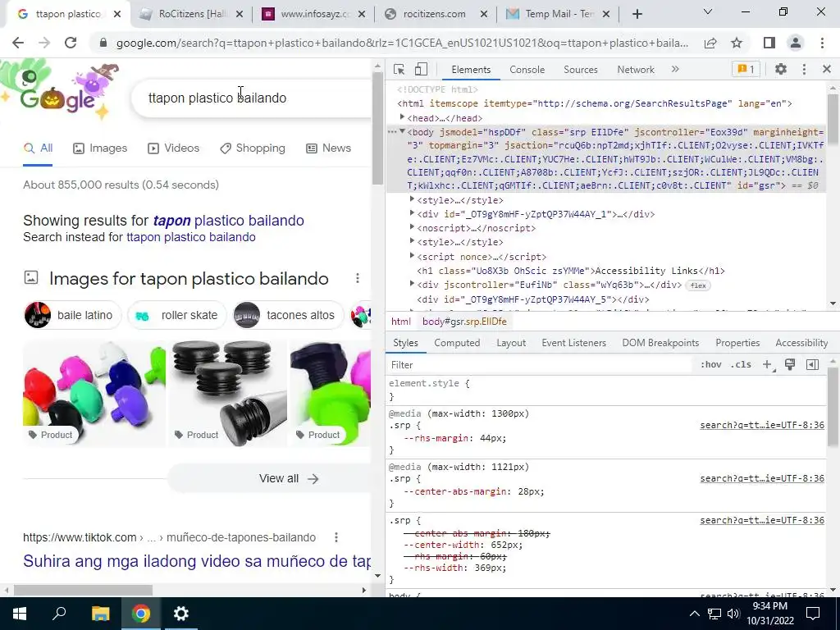Expand the noscript element node

click(412, 227)
